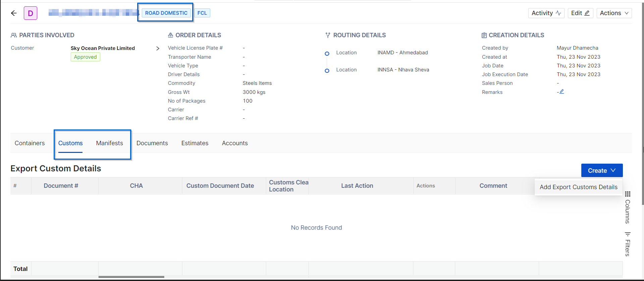The height and width of the screenshot is (281, 644).
Task: Click the purple D avatar icon
Action: [31, 13]
